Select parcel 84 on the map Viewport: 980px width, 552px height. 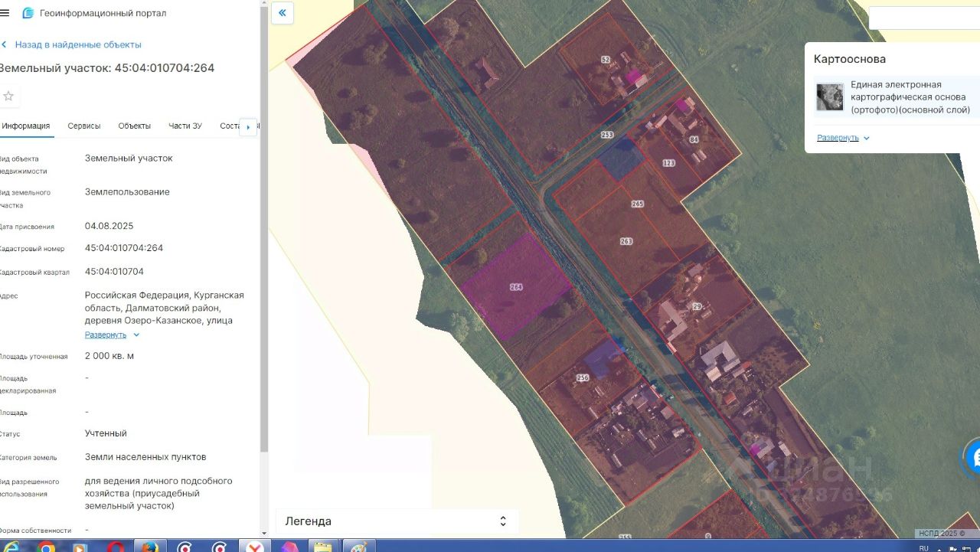point(694,139)
